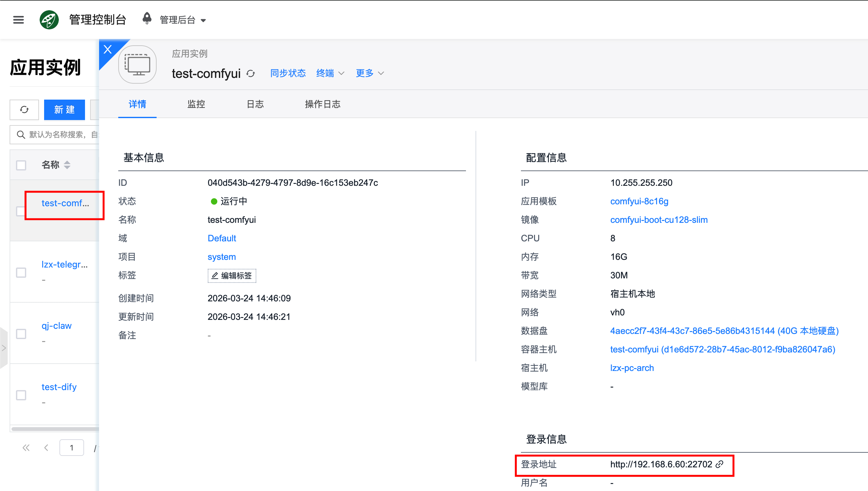Switch to the 监控 tab
Image resolution: width=868 pixels, height=491 pixels.
tap(196, 104)
